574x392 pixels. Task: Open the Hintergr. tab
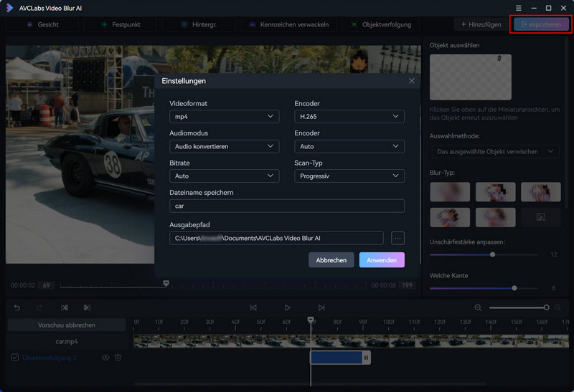click(199, 24)
